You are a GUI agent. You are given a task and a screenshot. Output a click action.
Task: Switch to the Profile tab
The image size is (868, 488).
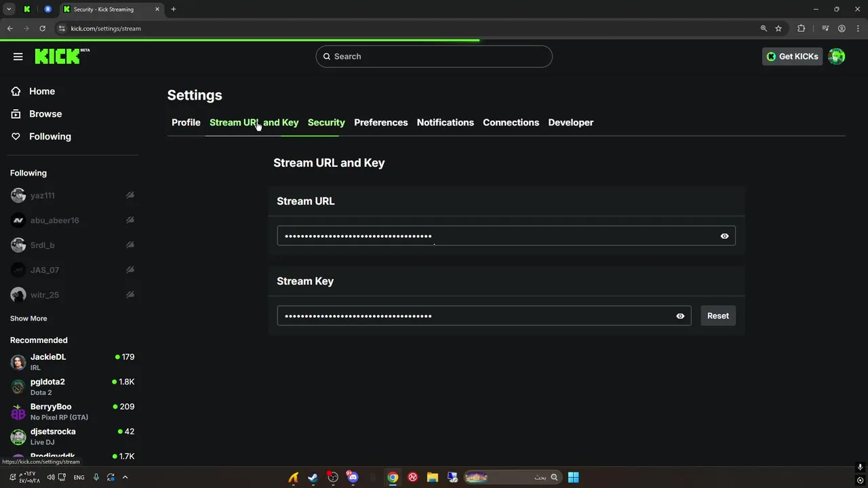coord(186,123)
